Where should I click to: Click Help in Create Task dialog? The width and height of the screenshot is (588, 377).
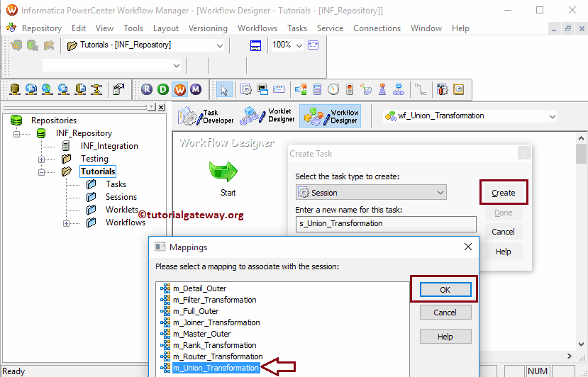(x=503, y=252)
